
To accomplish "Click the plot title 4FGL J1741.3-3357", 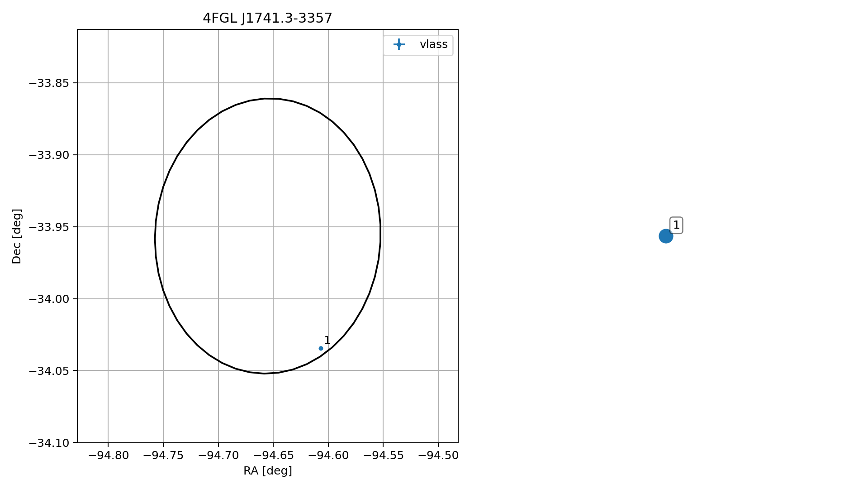I will pyautogui.click(x=267, y=18).
